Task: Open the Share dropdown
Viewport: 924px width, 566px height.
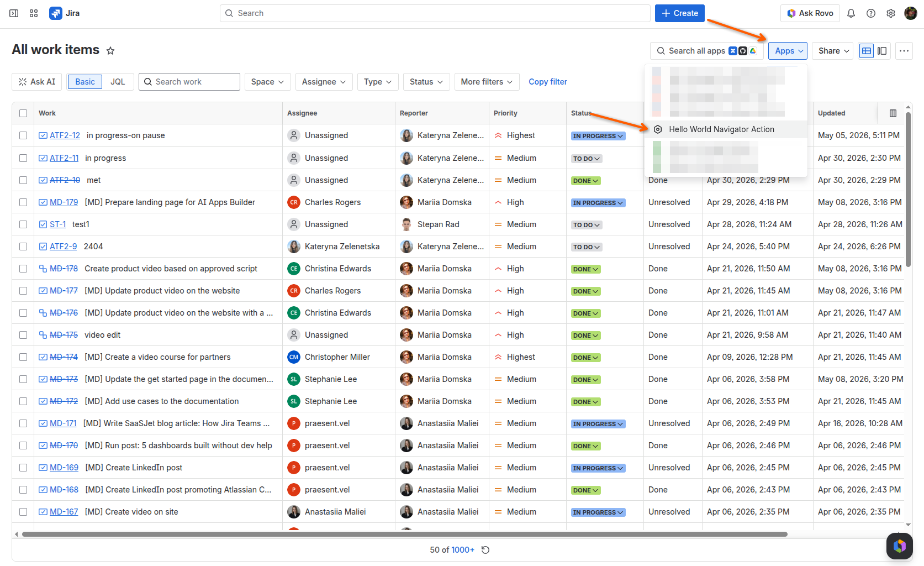Action: (x=833, y=51)
